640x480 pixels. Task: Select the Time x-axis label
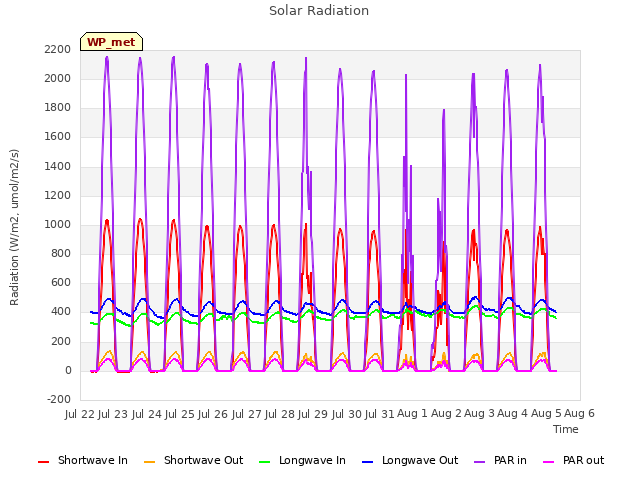tap(566, 429)
